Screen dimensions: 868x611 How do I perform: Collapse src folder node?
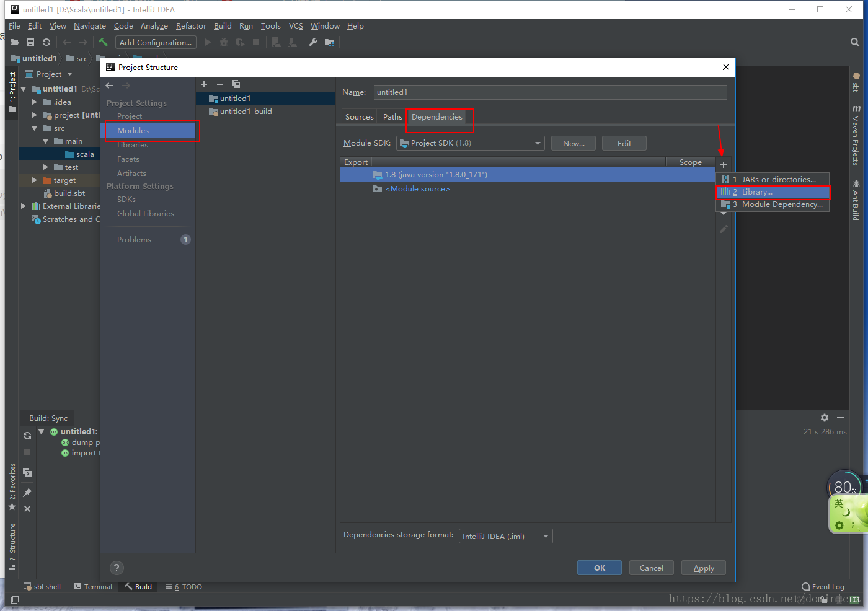coord(35,128)
